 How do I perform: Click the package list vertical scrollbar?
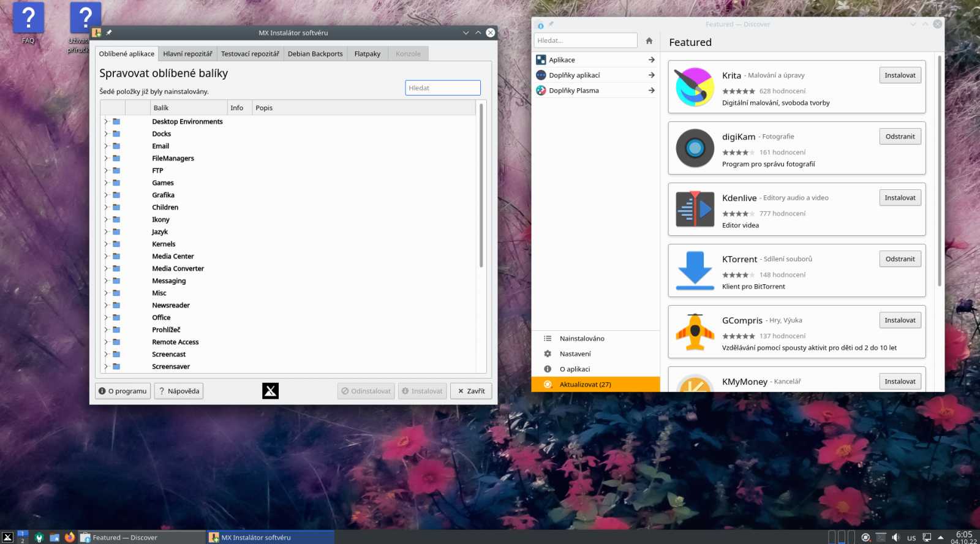click(x=481, y=186)
